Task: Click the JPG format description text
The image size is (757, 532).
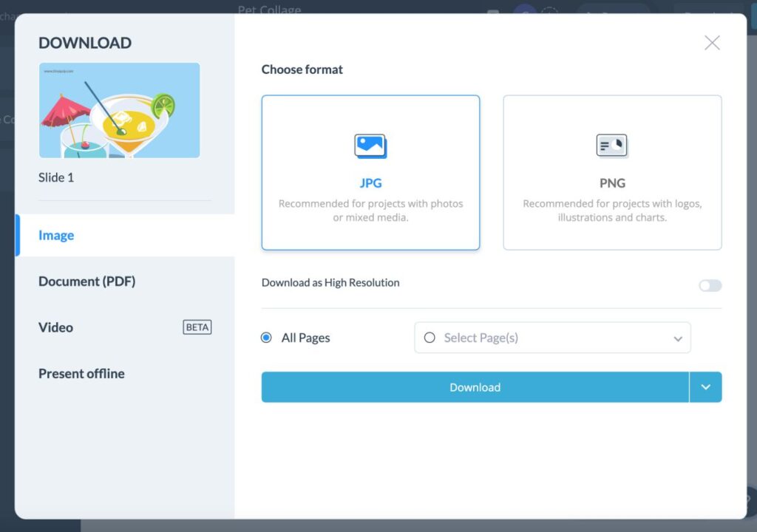Action: (x=370, y=211)
